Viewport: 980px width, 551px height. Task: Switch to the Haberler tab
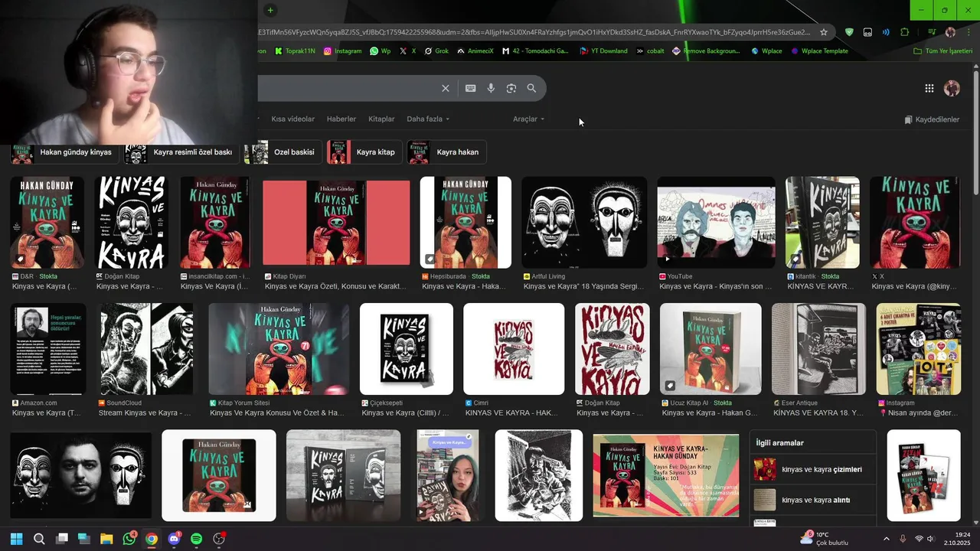tap(341, 119)
